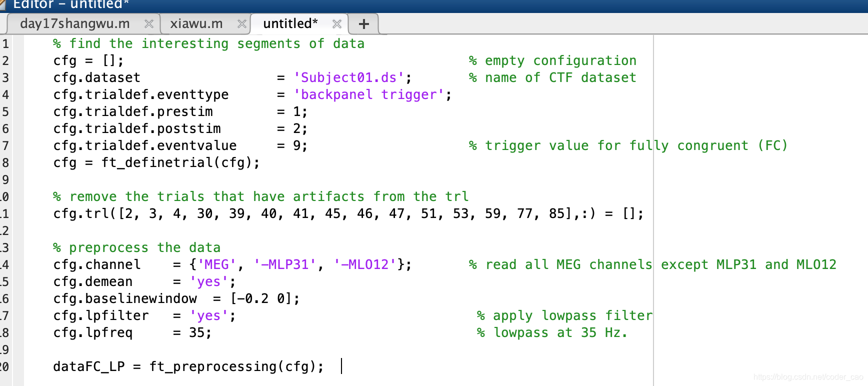
Task: Close the xiawu.m tab
Action: point(241,24)
